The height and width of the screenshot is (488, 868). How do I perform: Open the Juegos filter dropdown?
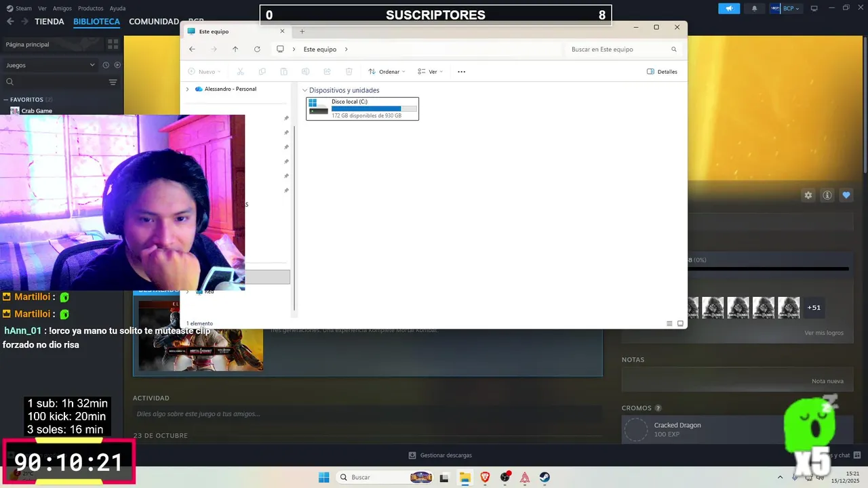[x=51, y=65]
